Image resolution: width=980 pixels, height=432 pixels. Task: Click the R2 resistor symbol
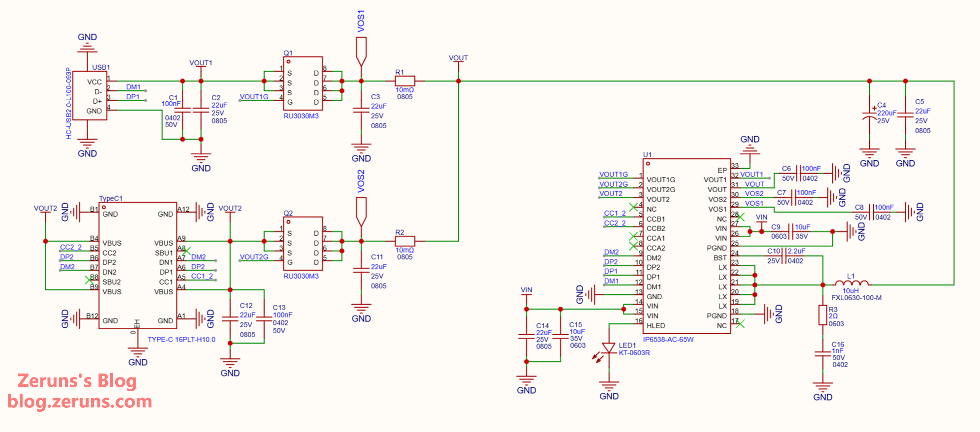pos(405,241)
